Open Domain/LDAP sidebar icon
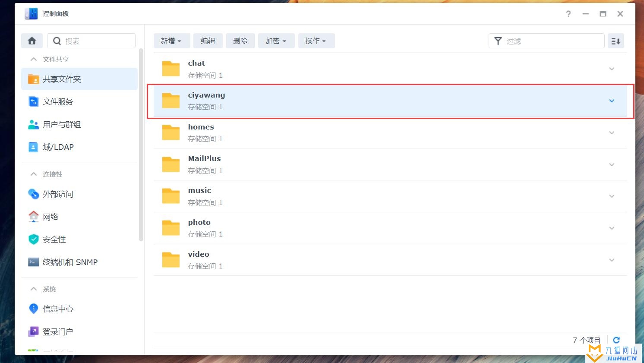Image resolution: width=644 pixels, height=363 pixels. pyautogui.click(x=33, y=147)
